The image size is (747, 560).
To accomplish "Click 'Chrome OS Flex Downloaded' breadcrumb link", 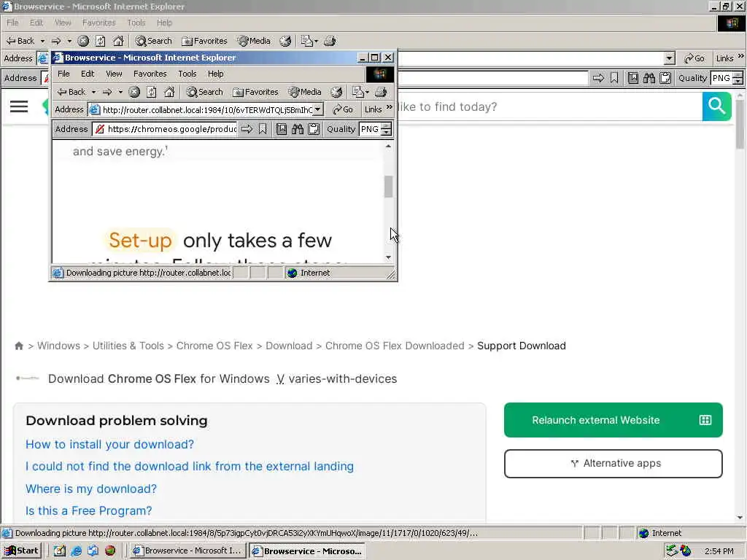I will (x=395, y=346).
